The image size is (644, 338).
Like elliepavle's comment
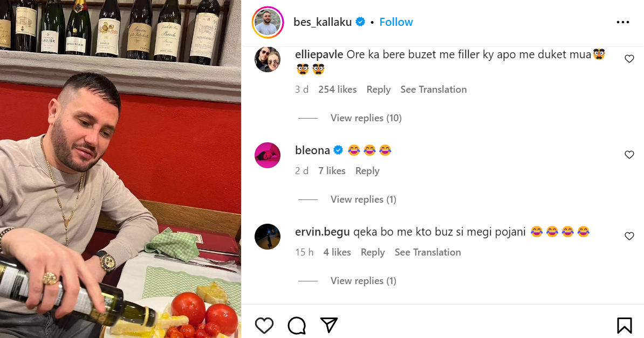tap(629, 59)
